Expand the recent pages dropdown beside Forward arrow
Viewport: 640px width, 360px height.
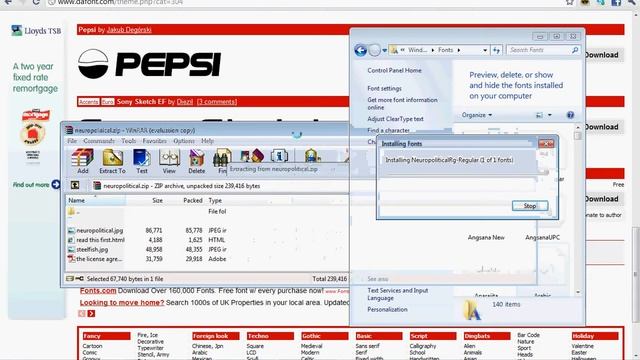(384, 51)
